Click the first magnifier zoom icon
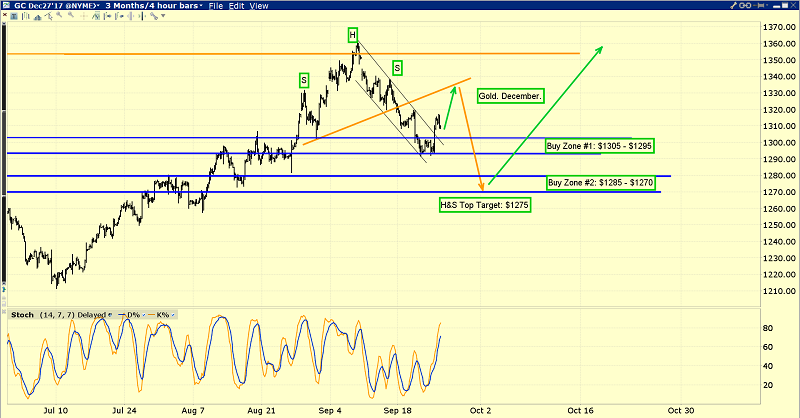 [x=59, y=15]
